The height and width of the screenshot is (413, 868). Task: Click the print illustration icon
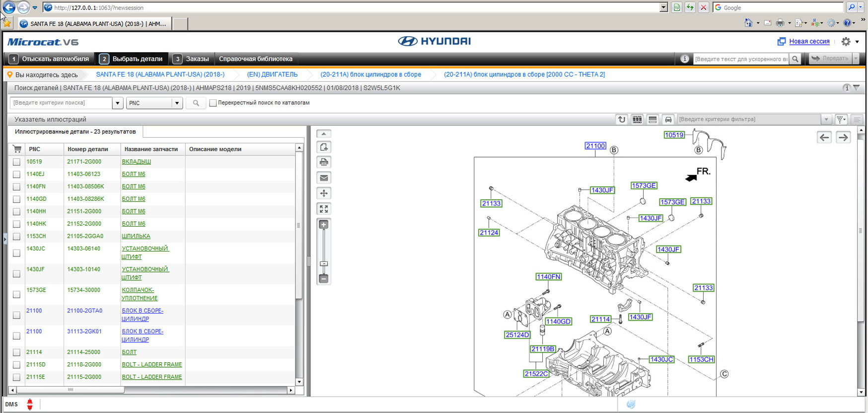(324, 163)
